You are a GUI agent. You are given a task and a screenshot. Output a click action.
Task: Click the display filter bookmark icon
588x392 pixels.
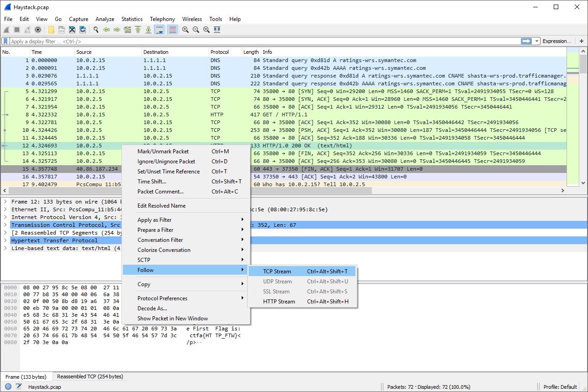coord(5,41)
